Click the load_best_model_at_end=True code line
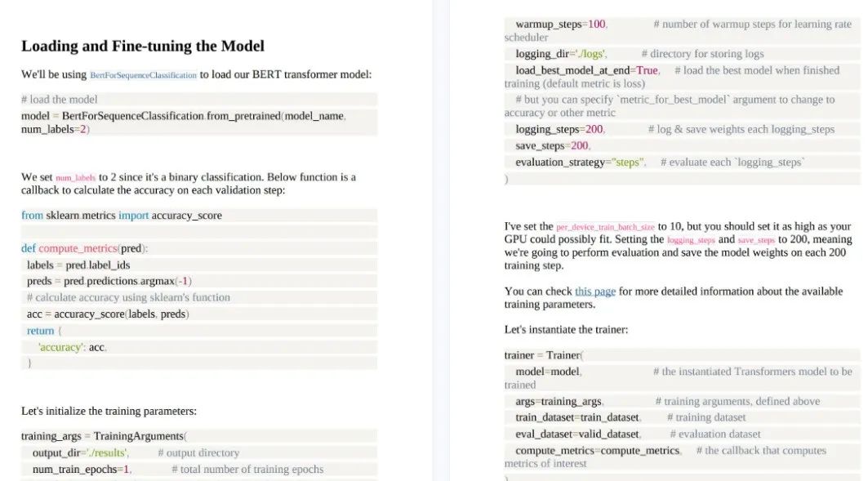This screenshot has width=868, height=481. (x=682, y=77)
